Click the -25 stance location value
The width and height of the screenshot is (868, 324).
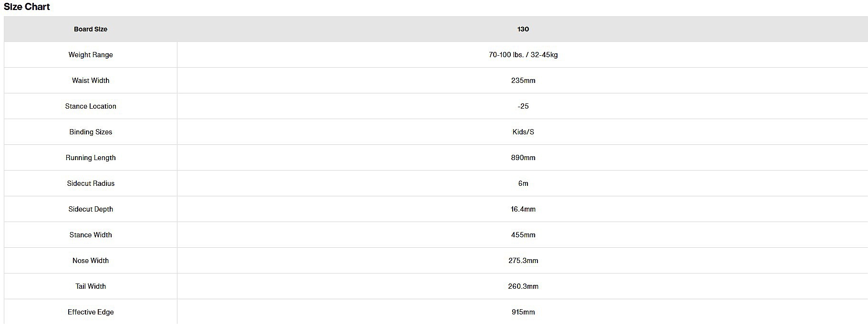tap(523, 106)
